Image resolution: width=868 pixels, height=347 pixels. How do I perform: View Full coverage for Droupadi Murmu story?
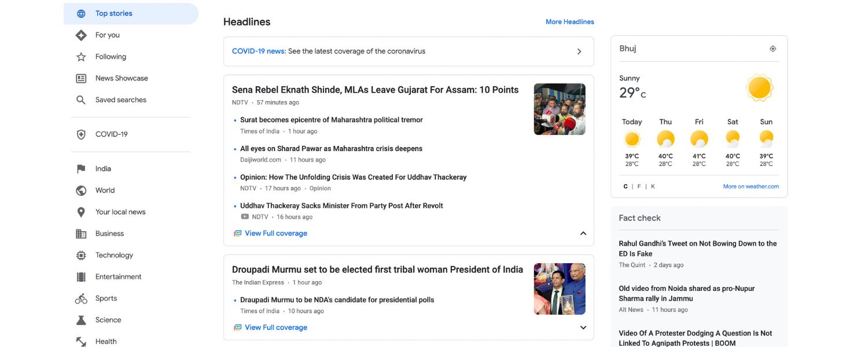pyautogui.click(x=275, y=327)
